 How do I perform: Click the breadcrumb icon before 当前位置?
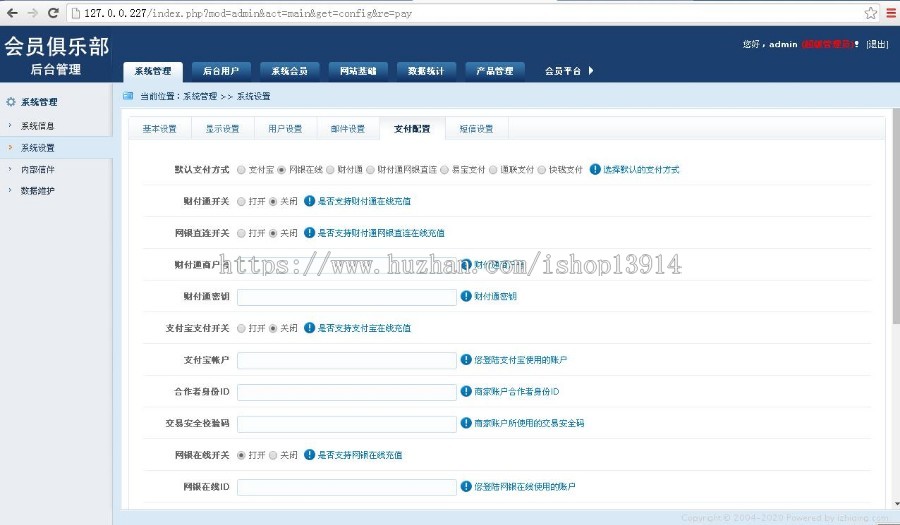pyautogui.click(x=128, y=96)
